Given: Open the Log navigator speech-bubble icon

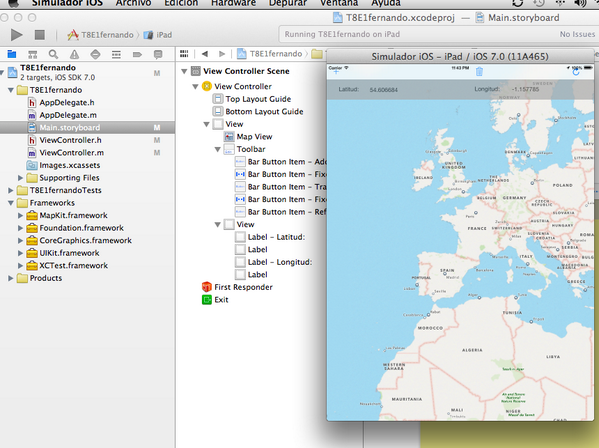Looking at the screenshot, I should pyautogui.click(x=158, y=54).
